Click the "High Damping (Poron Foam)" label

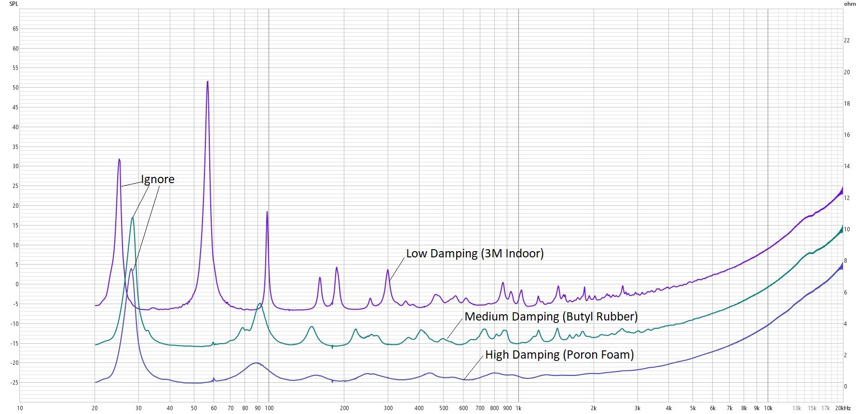click(x=559, y=355)
